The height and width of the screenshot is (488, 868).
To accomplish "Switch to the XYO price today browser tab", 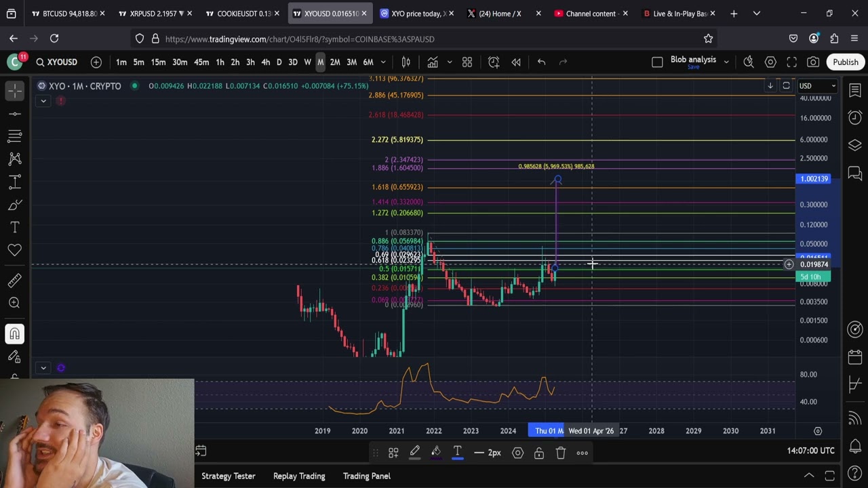I will click(415, 14).
